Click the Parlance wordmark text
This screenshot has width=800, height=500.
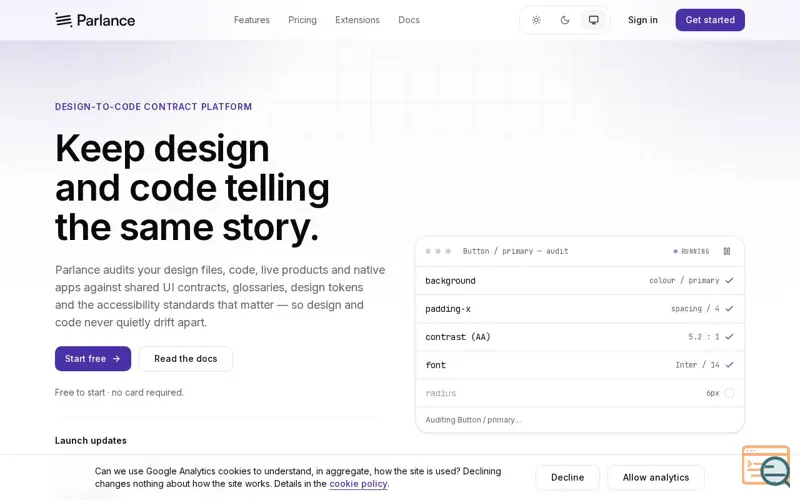pyautogui.click(x=106, y=20)
